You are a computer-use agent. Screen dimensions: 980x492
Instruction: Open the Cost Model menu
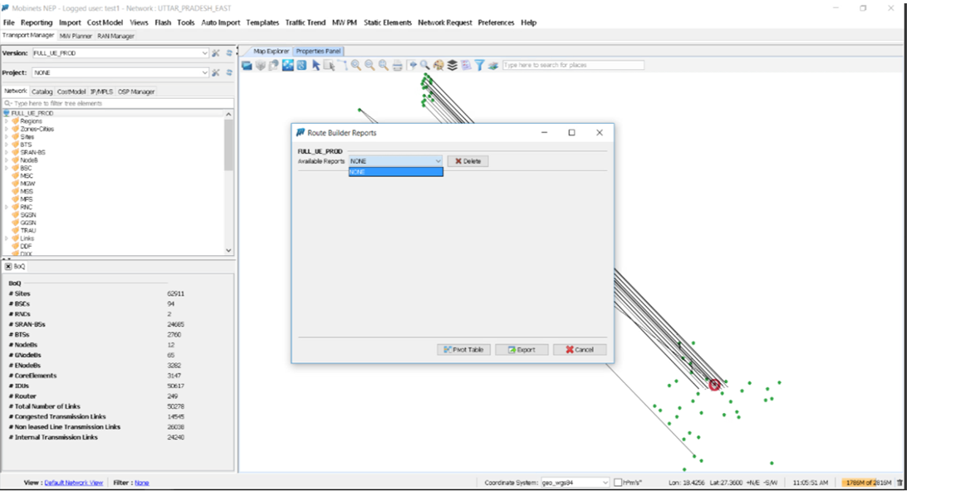click(x=105, y=22)
